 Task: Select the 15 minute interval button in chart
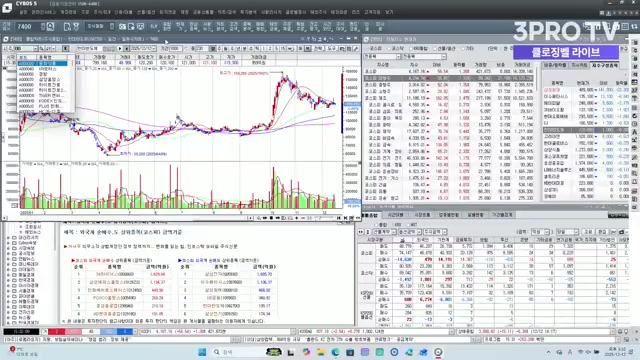pos(283,49)
